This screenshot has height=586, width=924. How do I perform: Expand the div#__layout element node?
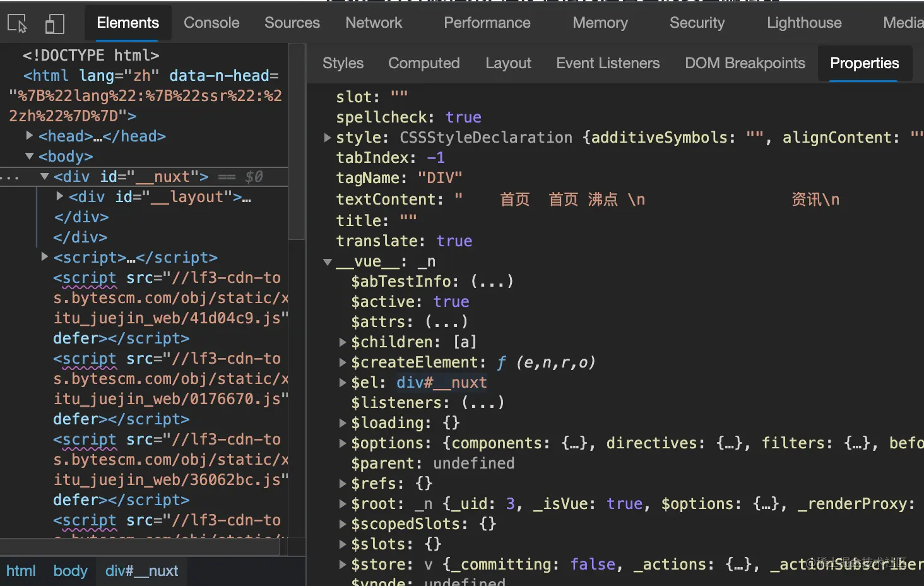point(60,196)
